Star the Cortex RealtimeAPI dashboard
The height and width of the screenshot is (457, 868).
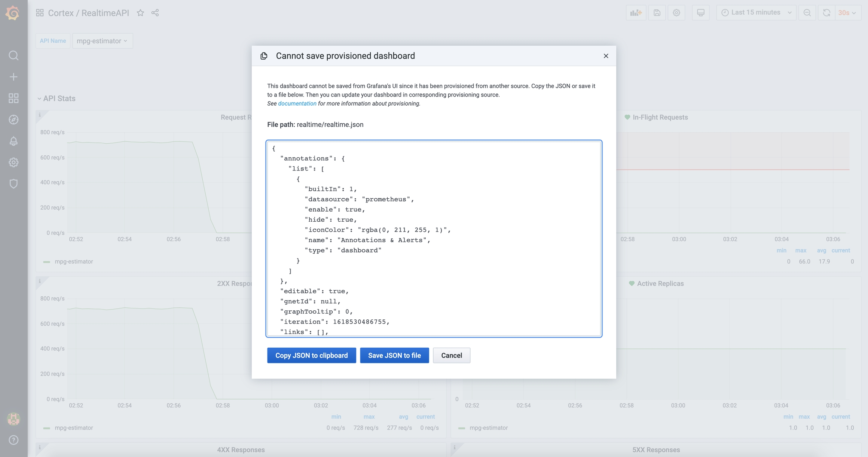coord(141,13)
